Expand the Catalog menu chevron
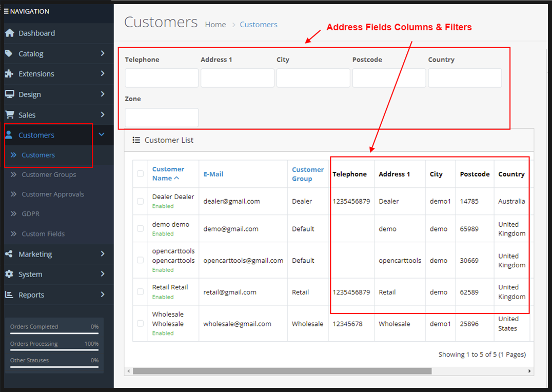The image size is (552, 392). [103, 53]
